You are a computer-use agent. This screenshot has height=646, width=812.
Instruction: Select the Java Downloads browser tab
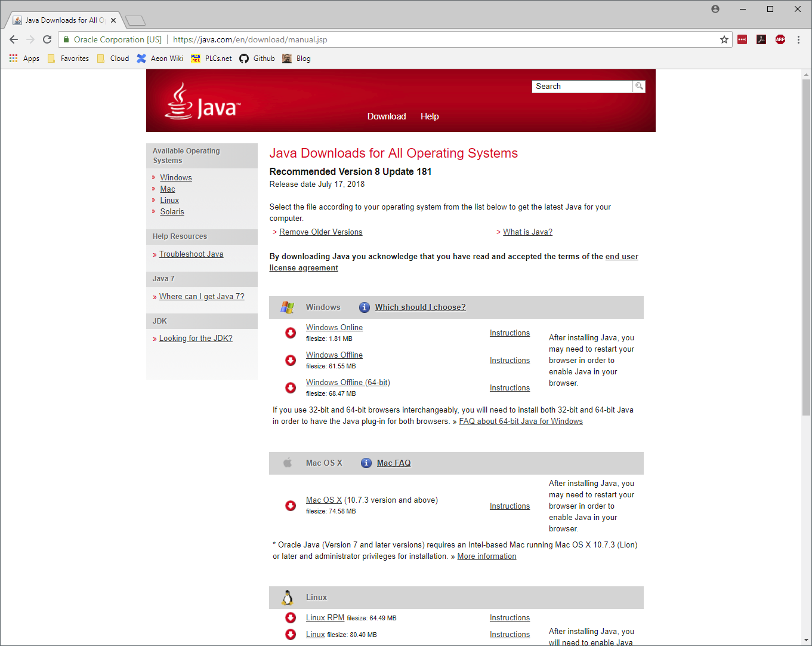coord(64,20)
